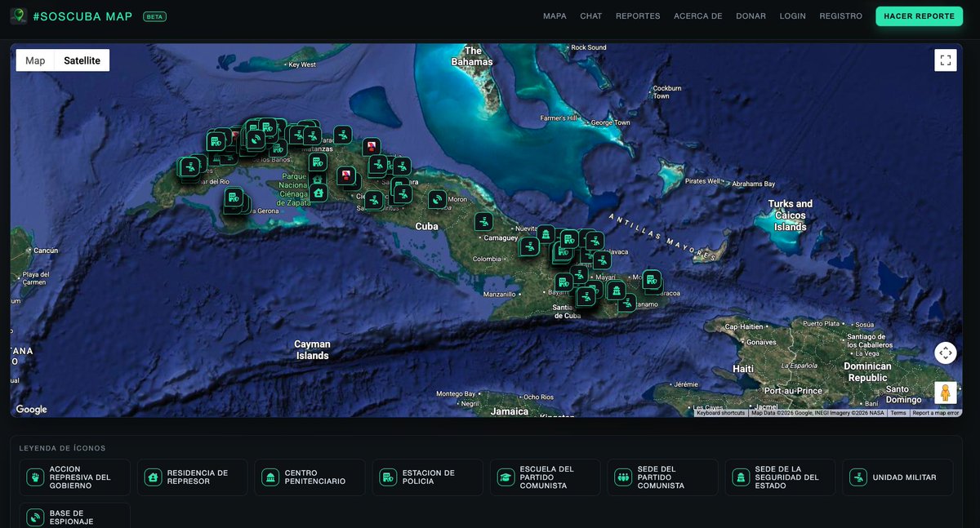Go to the CHAT page
The image size is (980, 528).
point(591,16)
